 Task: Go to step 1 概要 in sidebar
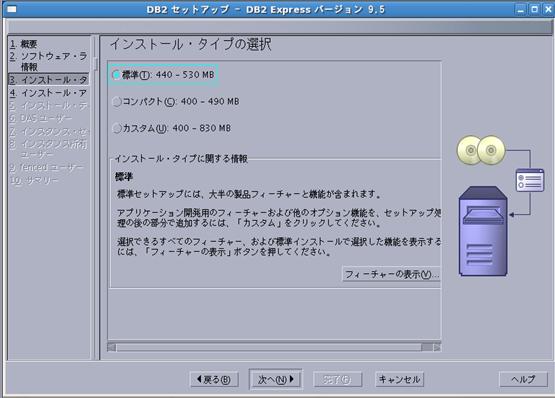coord(24,44)
